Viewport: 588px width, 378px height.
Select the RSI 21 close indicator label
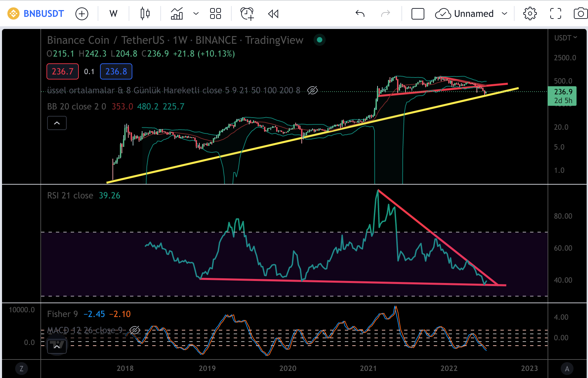point(70,195)
